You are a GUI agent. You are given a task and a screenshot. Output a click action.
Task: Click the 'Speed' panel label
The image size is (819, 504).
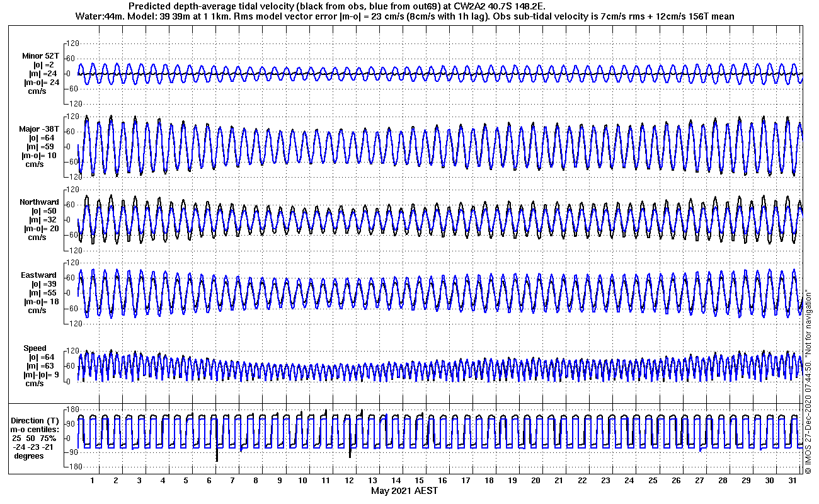[x=35, y=348]
